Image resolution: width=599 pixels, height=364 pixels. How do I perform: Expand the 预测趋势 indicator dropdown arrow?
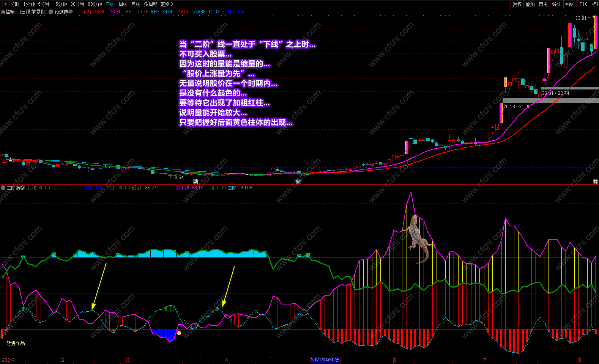(51, 12)
